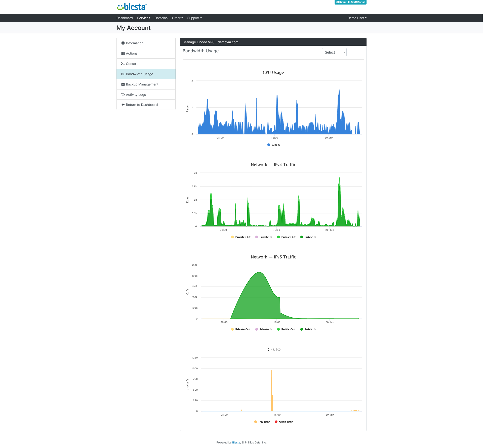
Task: Click the Console terminal icon
Action: point(123,64)
